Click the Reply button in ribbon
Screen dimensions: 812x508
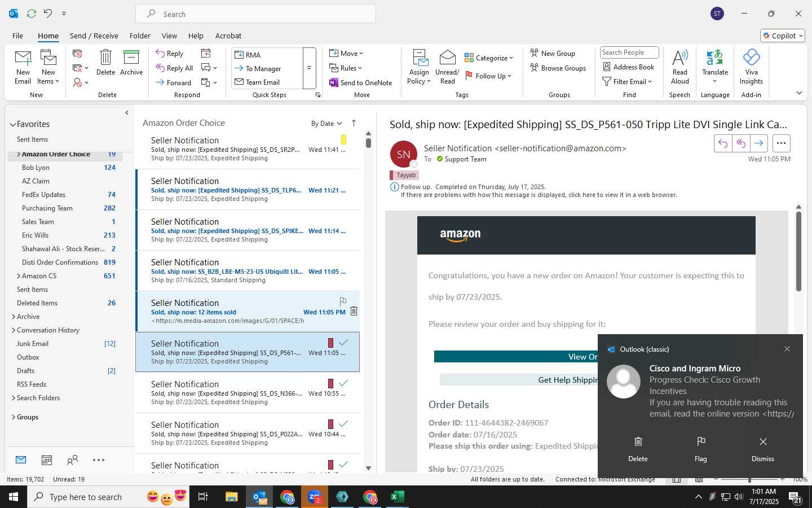coord(170,54)
